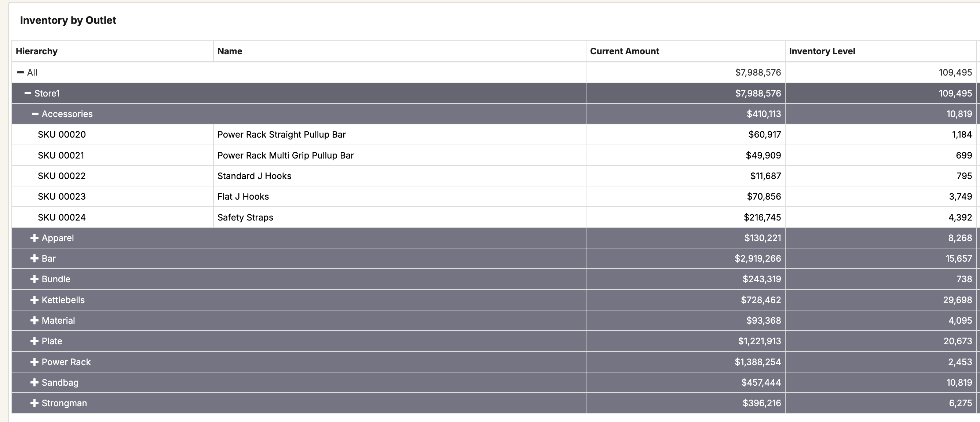Click the Hierarchy column header
The width and height of the screenshot is (980, 422).
[x=37, y=51]
